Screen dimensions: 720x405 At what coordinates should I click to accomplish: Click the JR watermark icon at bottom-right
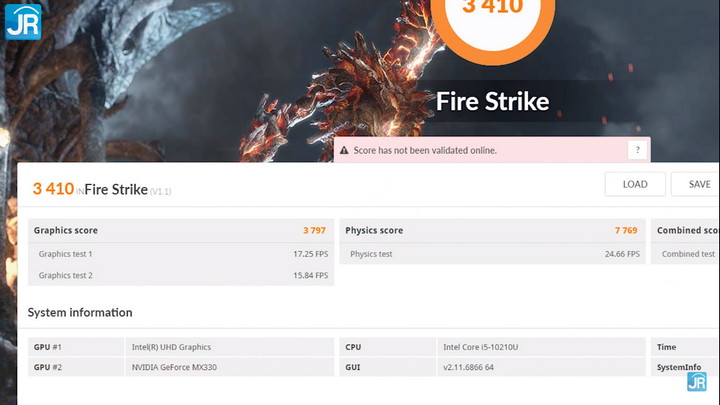[697, 382]
